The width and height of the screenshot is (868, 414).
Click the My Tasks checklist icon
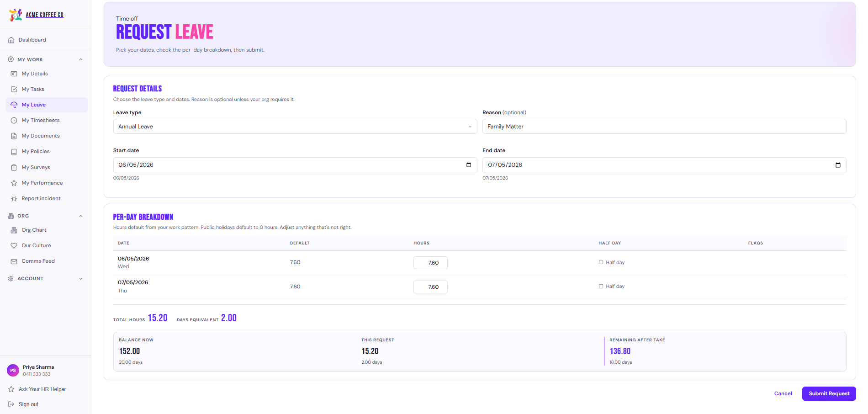coord(14,89)
